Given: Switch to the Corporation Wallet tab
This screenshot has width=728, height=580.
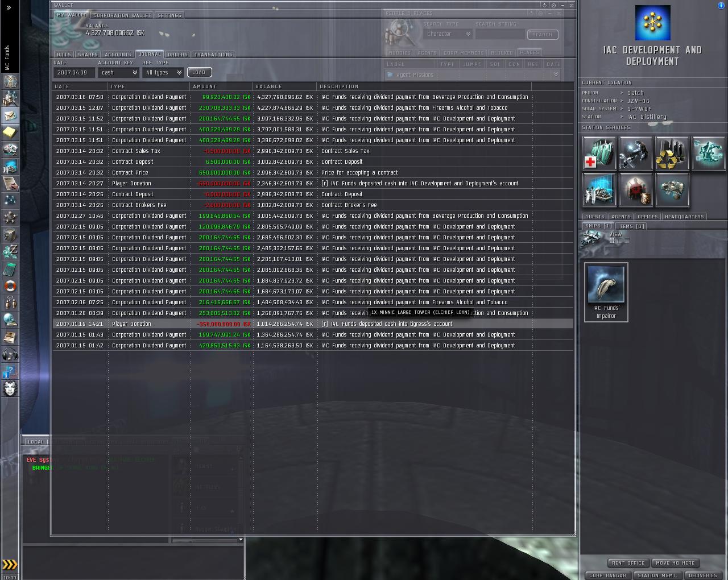Looking at the screenshot, I should click(x=122, y=15).
